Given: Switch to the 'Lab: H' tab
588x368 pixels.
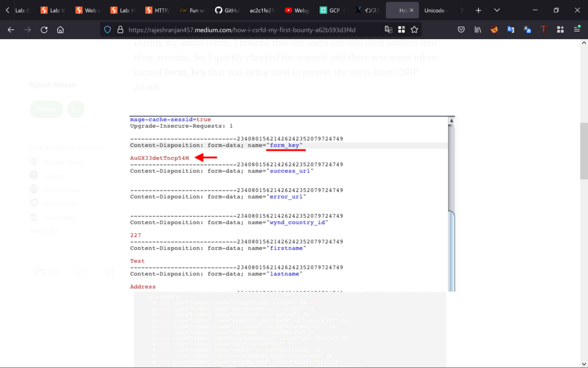Looking at the screenshot, I should click(x=122, y=10).
